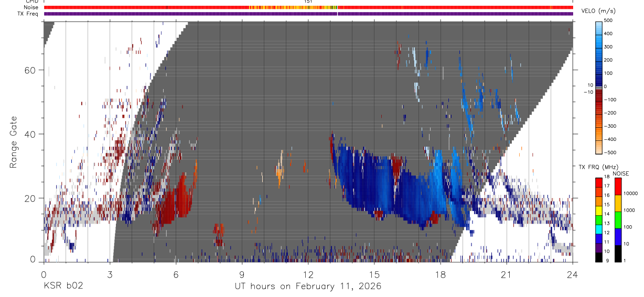Click the '-10' label beside the velocity scale
The image size is (644, 297).
[587, 92]
